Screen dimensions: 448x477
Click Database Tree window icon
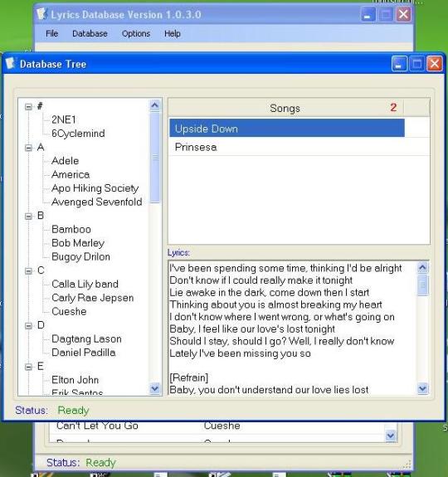coord(10,64)
